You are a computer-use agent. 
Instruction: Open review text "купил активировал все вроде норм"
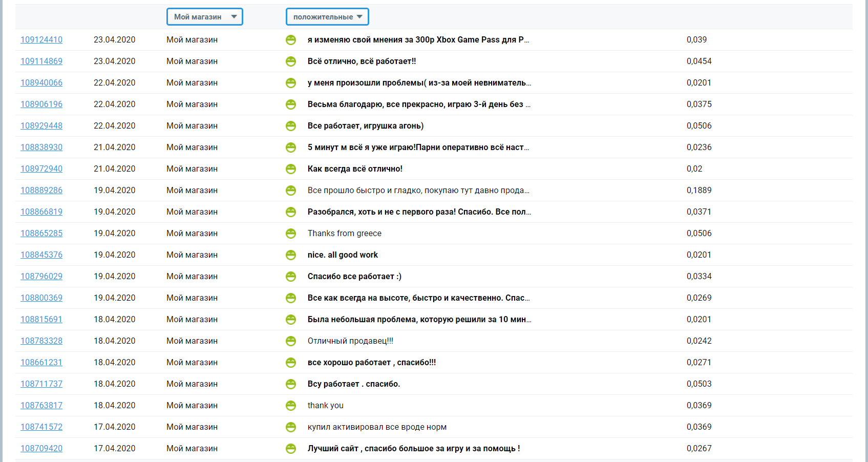click(x=377, y=427)
